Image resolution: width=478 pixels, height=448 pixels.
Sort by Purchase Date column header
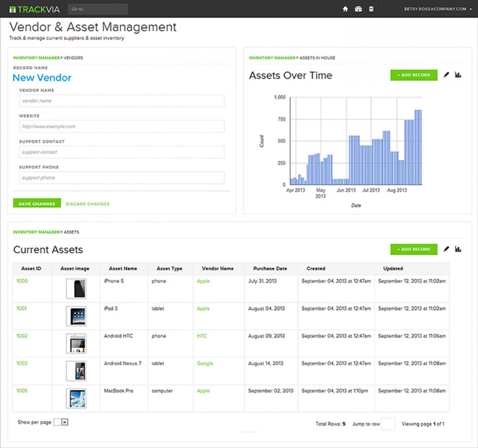pos(270,269)
